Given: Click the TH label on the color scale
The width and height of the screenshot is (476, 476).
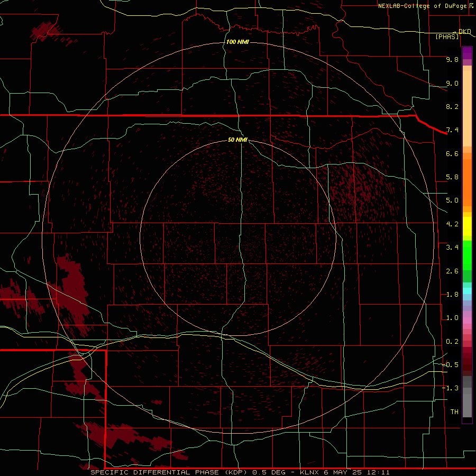Looking at the screenshot, I should point(454,411).
